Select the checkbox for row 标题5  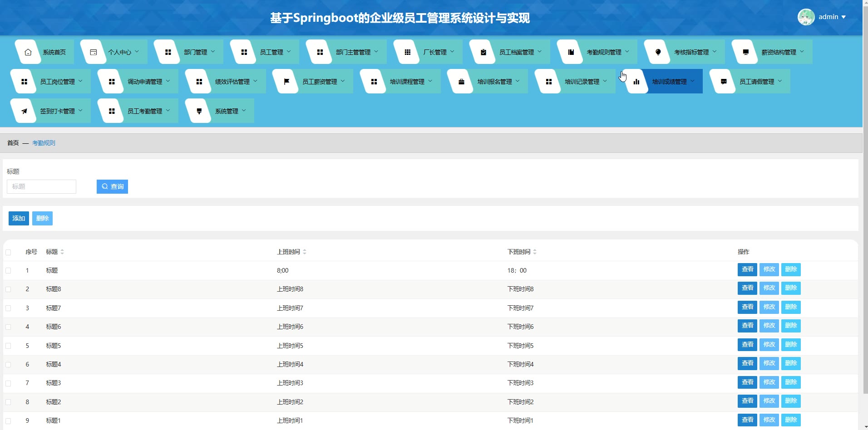tap(8, 346)
